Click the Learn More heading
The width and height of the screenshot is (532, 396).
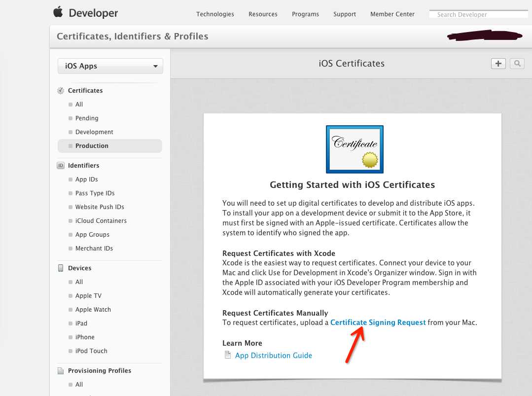(x=242, y=343)
